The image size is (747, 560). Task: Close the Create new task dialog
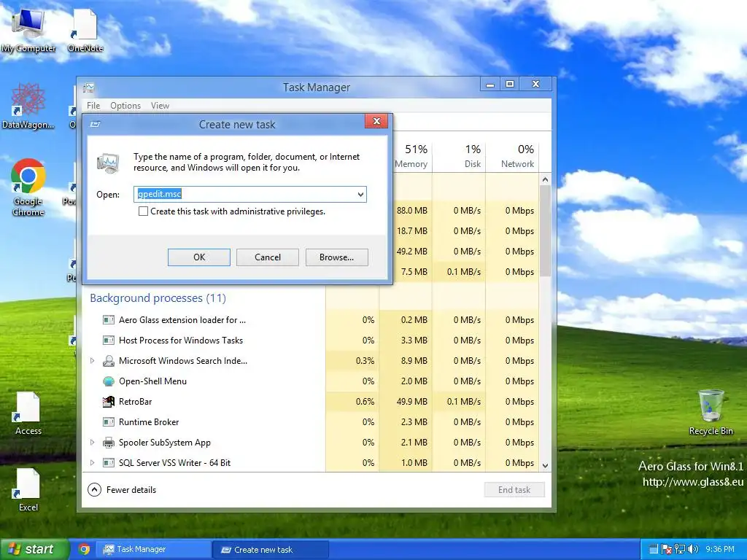[376, 121]
